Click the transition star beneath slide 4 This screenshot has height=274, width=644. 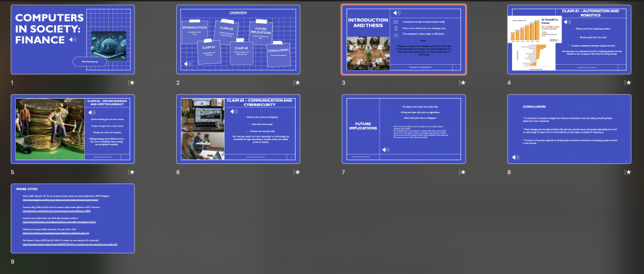point(626,82)
